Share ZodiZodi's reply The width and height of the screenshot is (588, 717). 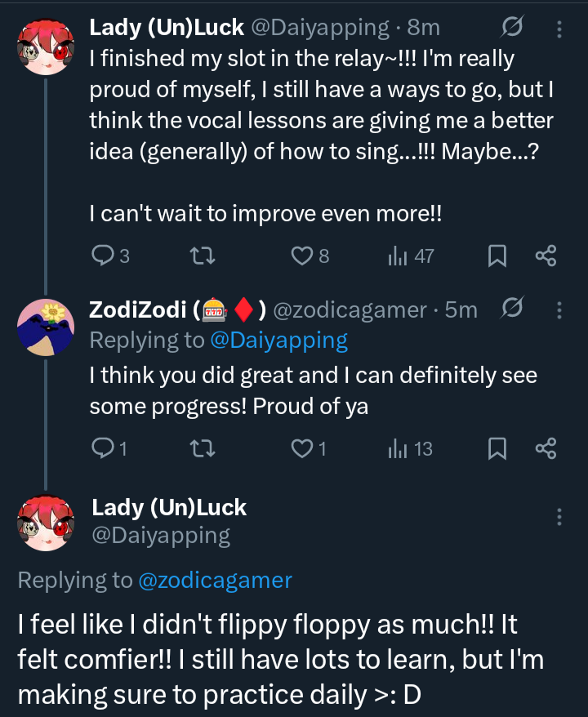coord(546,448)
